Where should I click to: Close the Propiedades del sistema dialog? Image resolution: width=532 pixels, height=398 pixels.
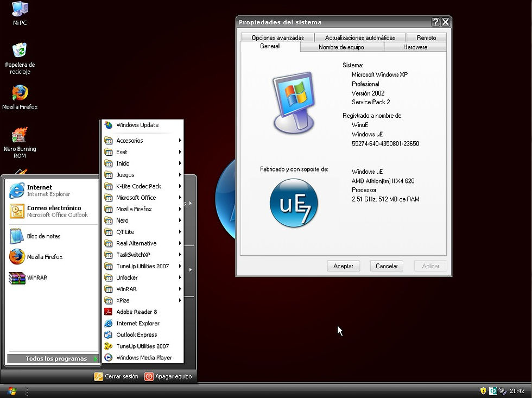coord(446,22)
